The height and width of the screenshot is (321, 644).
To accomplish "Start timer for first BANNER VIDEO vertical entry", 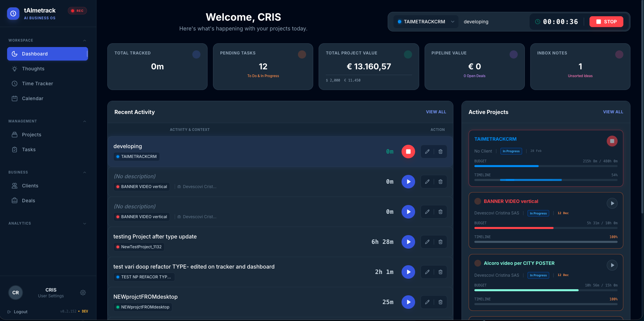I will (408, 182).
